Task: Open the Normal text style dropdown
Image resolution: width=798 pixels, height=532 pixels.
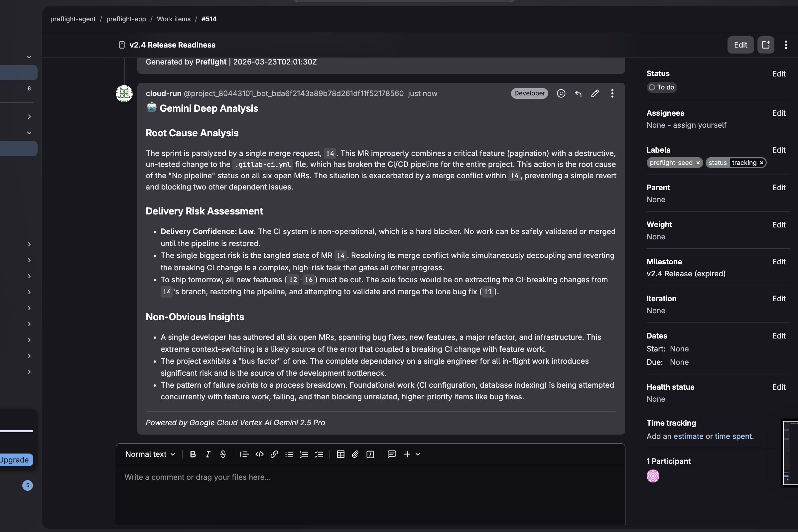Action: tap(150, 454)
